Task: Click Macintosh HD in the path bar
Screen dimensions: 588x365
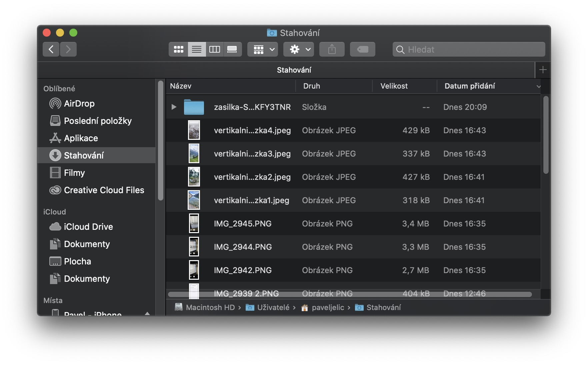Action: click(x=210, y=307)
